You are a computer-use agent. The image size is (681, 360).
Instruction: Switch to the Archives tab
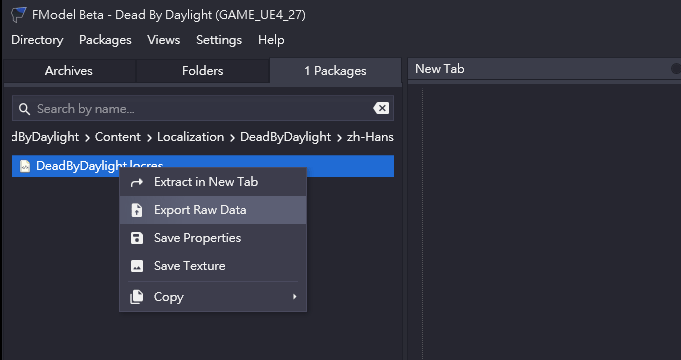(69, 71)
